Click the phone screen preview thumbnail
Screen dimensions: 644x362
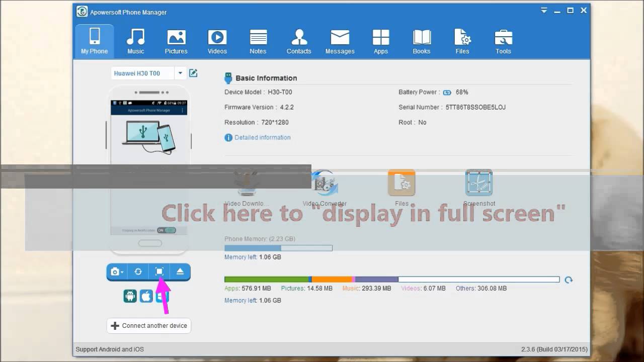coord(149,167)
